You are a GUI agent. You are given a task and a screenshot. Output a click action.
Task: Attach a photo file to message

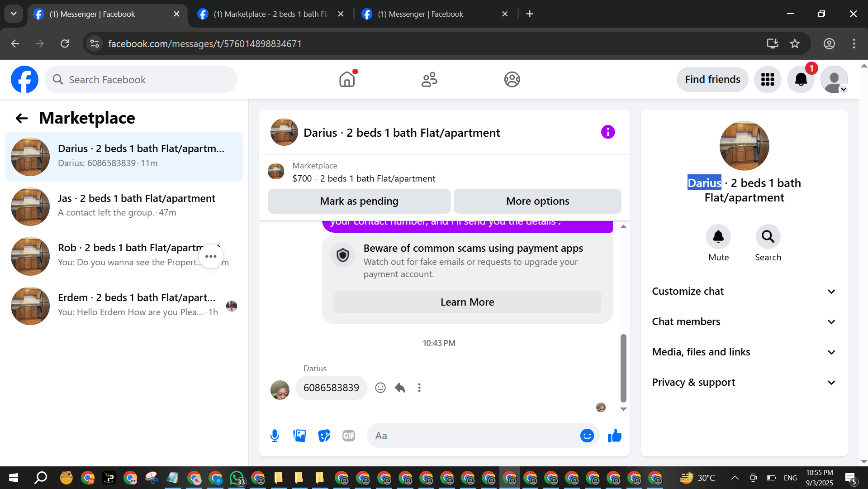click(x=299, y=436)
